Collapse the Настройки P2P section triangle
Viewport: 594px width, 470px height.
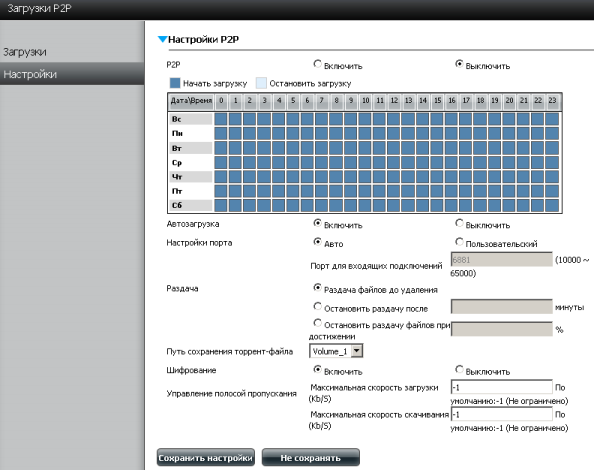163,39
